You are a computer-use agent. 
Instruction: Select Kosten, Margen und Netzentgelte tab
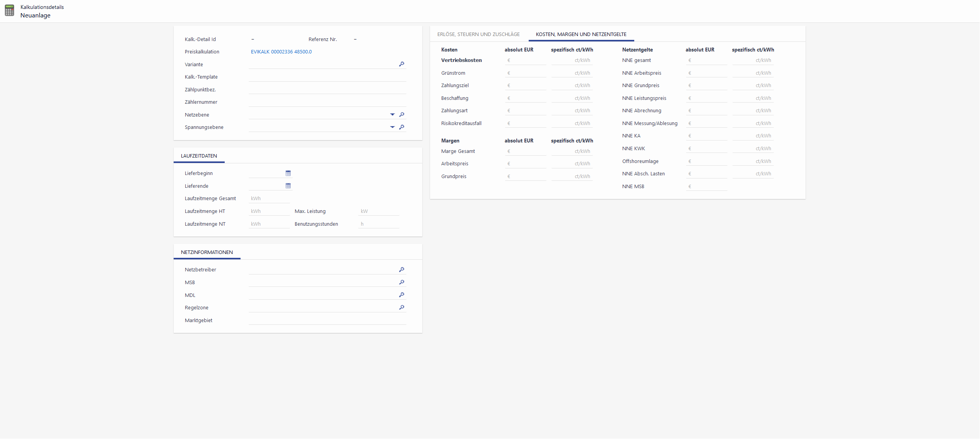(581, 34)
